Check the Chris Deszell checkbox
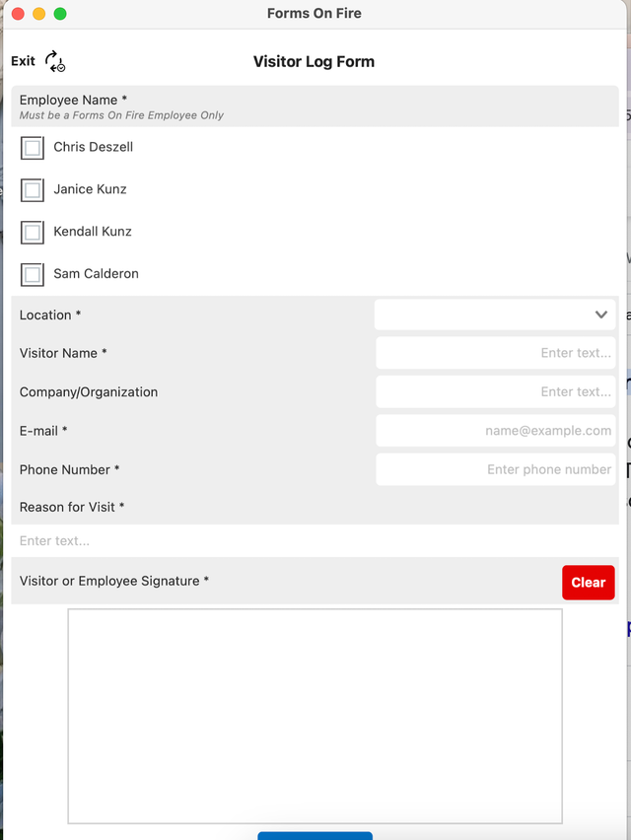Image resolution: width=631 pixels, height=840 pixels. [x=33, y=148]
